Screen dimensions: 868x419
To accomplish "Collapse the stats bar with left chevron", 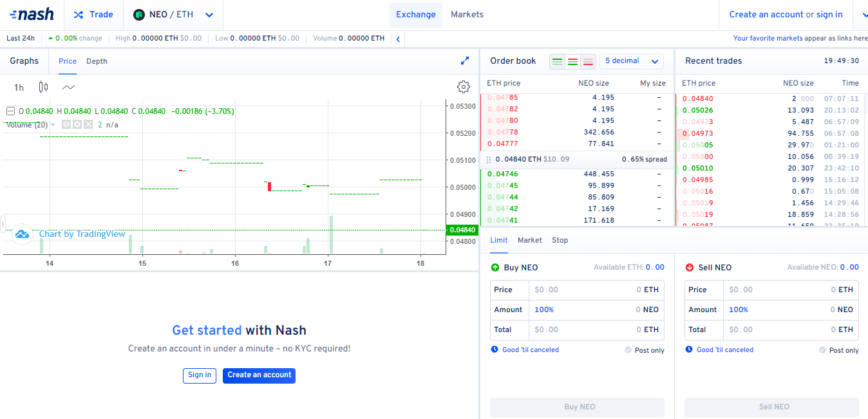I will 398,39.
